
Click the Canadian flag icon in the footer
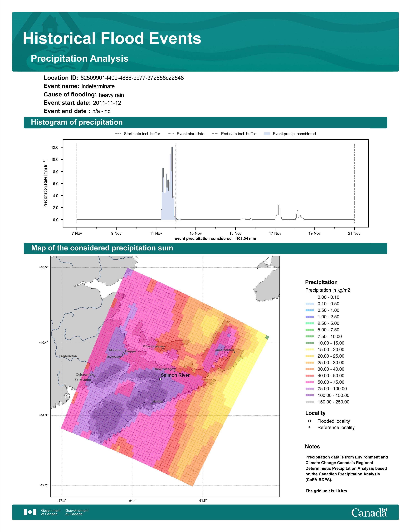[x=30, y=512]
